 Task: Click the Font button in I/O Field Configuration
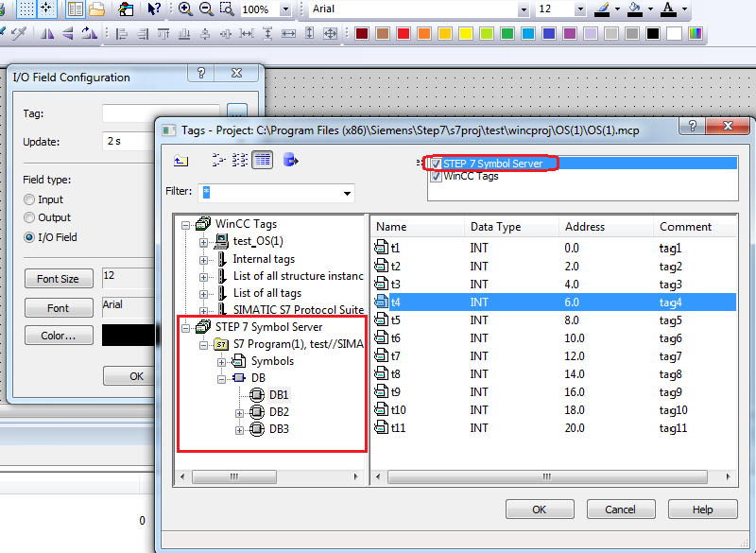[59, 308]
